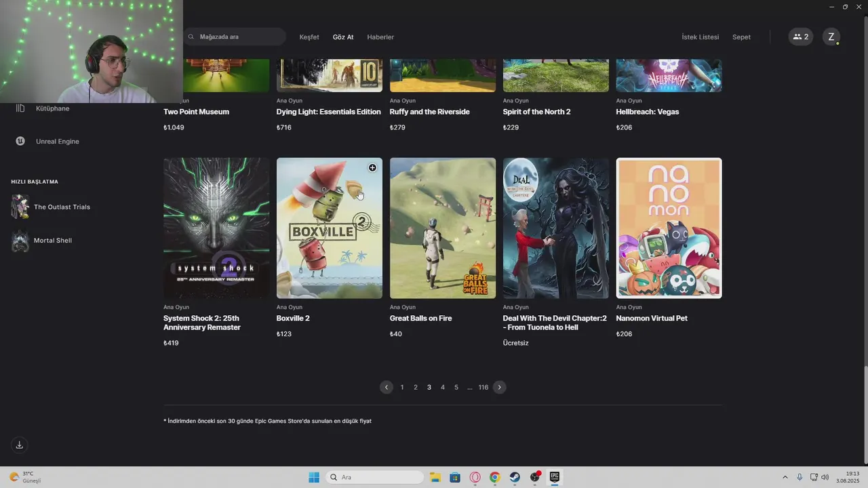The height and width of the screenshot is (488, 868).
Task: Open the downloads icon in sidebar
Action: pyautogui.click(x=20, y=445)
